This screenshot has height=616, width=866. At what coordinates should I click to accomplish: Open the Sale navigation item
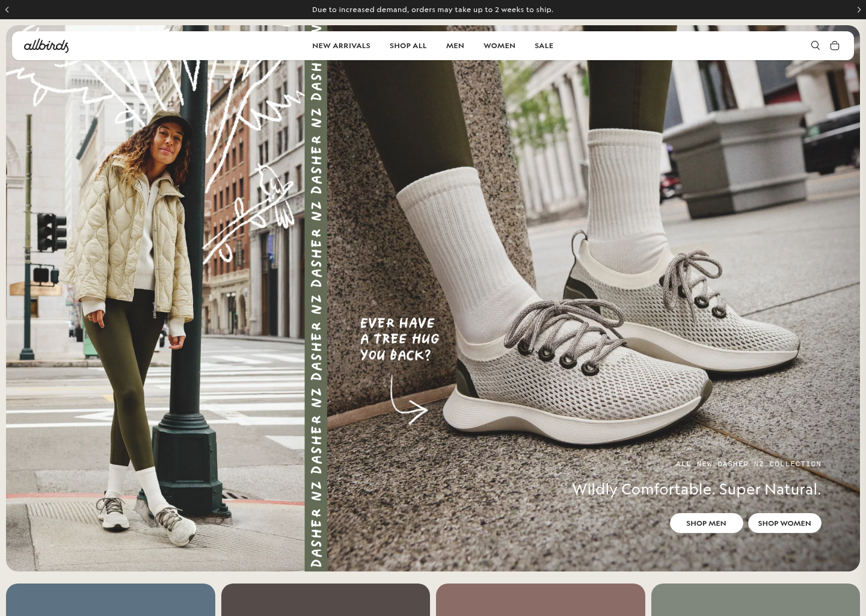pyautogui.click(x=544, y=46)
